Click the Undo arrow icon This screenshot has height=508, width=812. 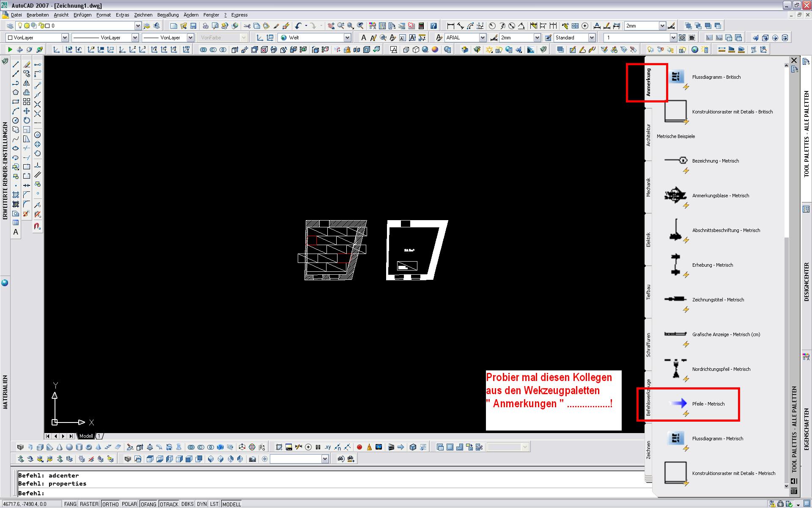[x=298, y=26]
